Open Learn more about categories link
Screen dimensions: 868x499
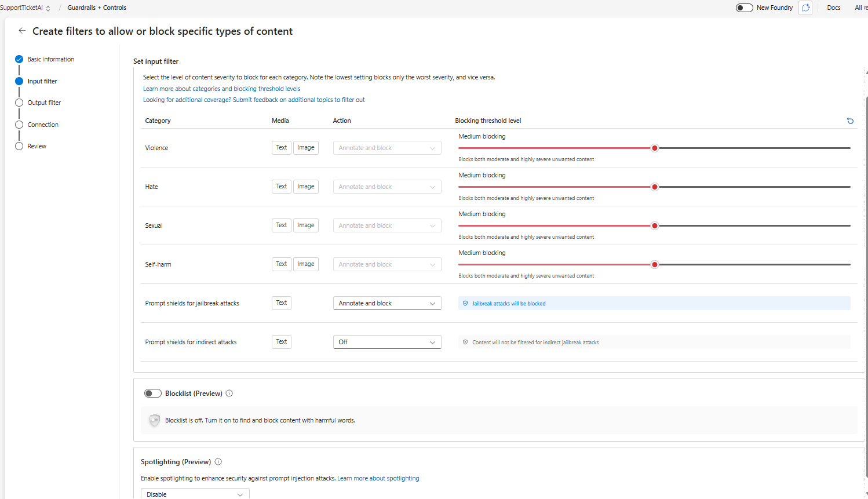(x=221, y=89)
